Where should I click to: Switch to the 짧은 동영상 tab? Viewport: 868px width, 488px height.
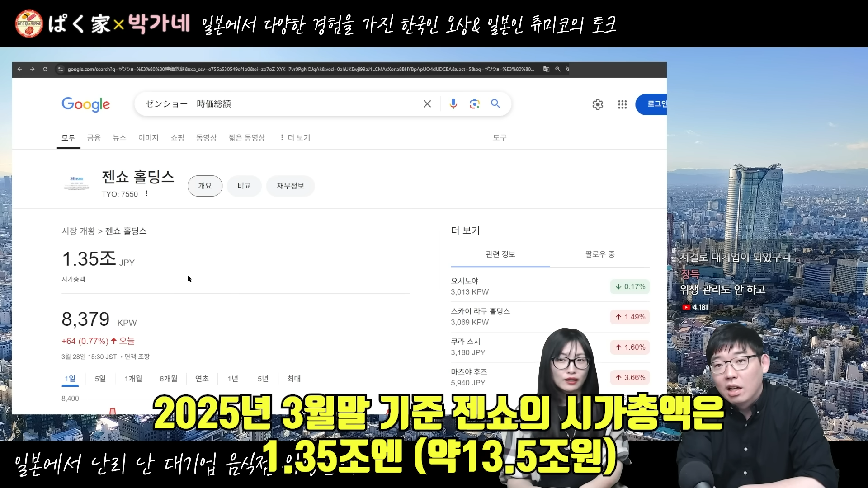247,137
